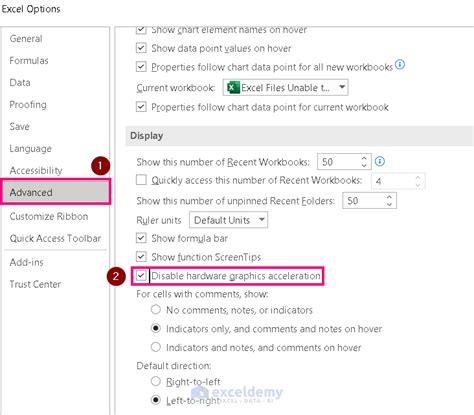Select the Advanced category

pyautogui.click(x=56, y=192)
